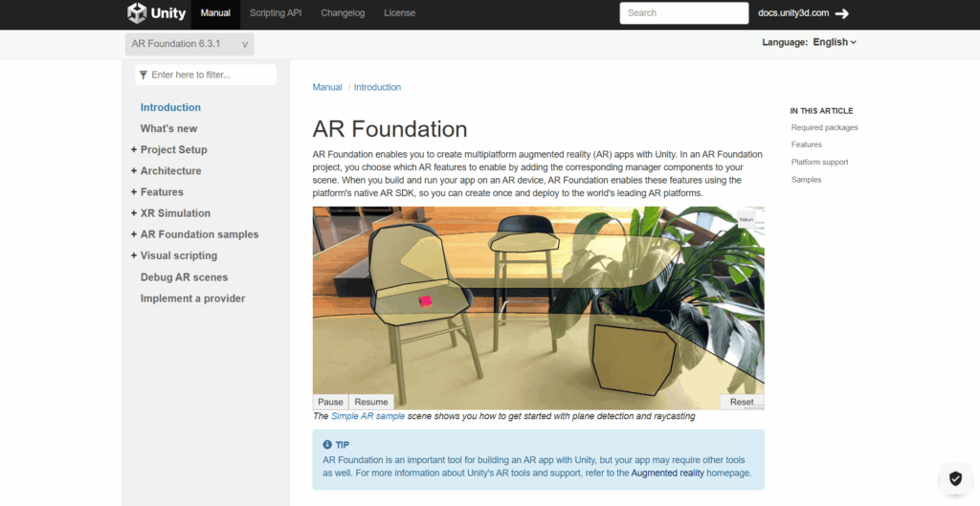
Task: Expand the Visual scripting plus sign
Action: pyautogui.click(x=134, y=255)
